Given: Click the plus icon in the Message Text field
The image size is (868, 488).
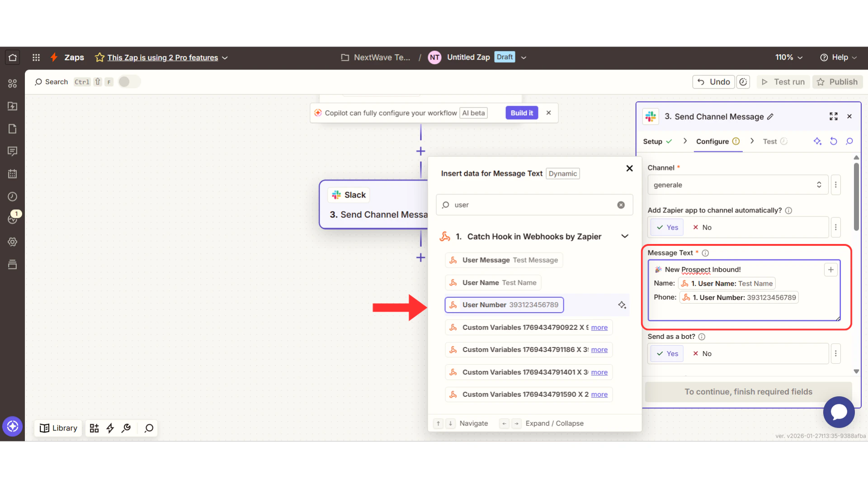Looking at the screenshot, I should click(x=830, y=270).
